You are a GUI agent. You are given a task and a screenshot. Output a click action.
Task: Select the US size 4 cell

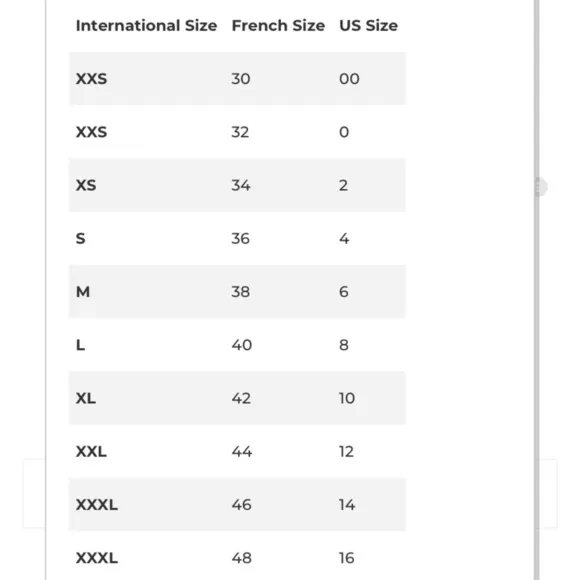(x=344, y=239)
